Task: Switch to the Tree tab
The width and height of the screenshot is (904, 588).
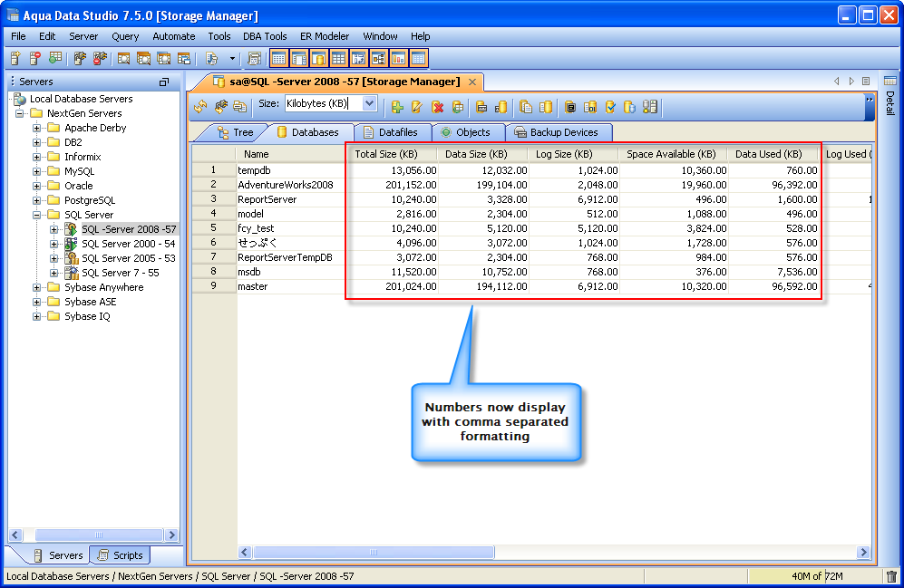Action: pyautogui.click(x=235, y=132)
